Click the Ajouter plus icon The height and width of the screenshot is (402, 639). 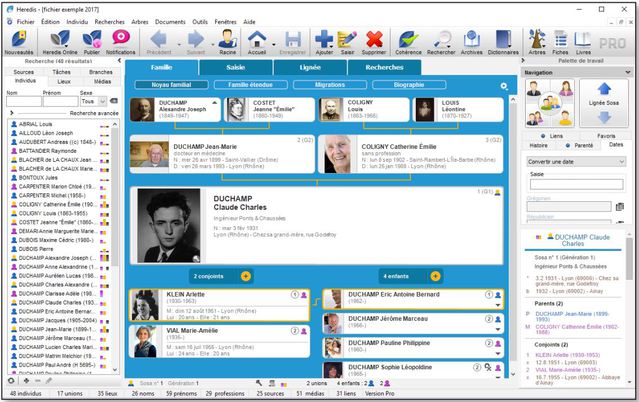[x=324, y=42]
